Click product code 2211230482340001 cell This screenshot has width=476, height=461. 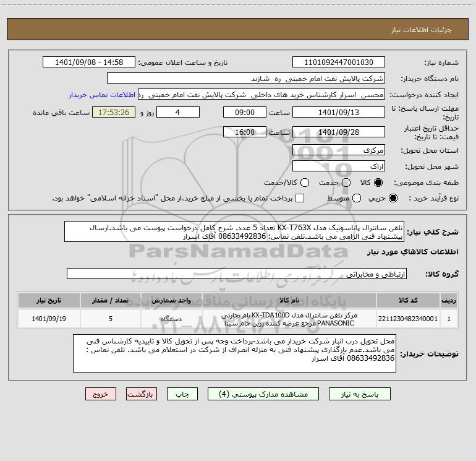click(x=408, y=319)
